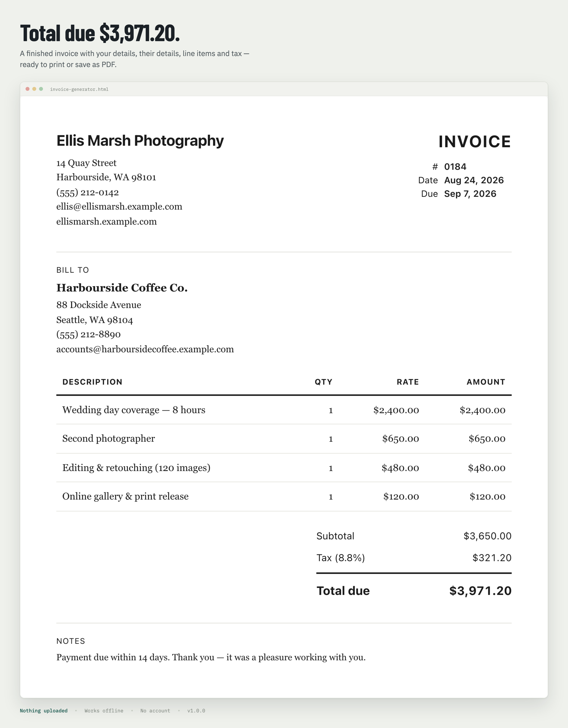Click the green window dot

point(41,89)
